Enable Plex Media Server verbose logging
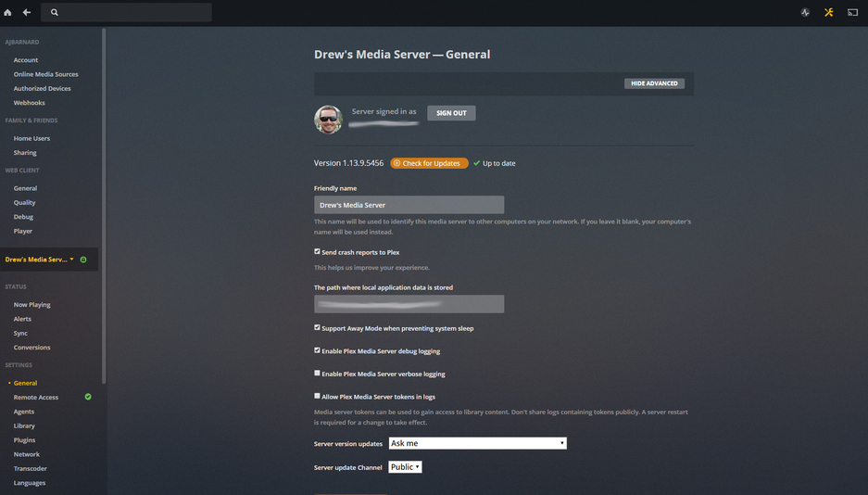This screenshot has width=868, height=495. (x=317, y=374)
